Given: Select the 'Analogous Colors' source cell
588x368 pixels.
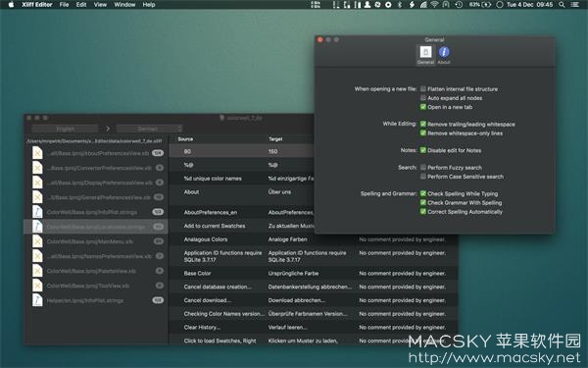Looking at the screenshot, I should click(206, 239).
